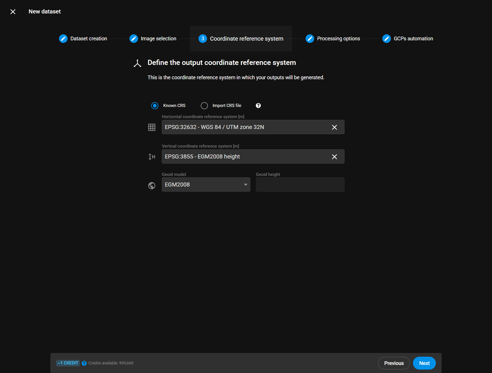Open the CRS help question mark icon
The height and width of the screenshot is (373, 492).
tap(258, 106)
